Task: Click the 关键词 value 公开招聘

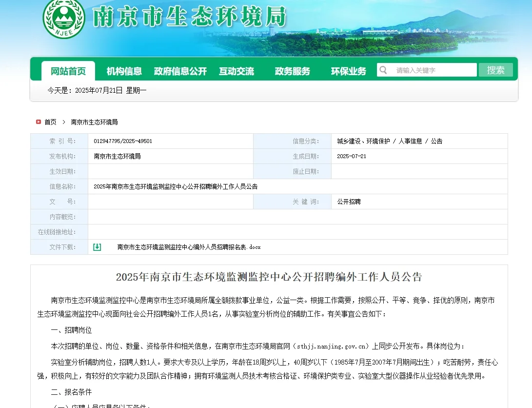Action: coord(349,202)
